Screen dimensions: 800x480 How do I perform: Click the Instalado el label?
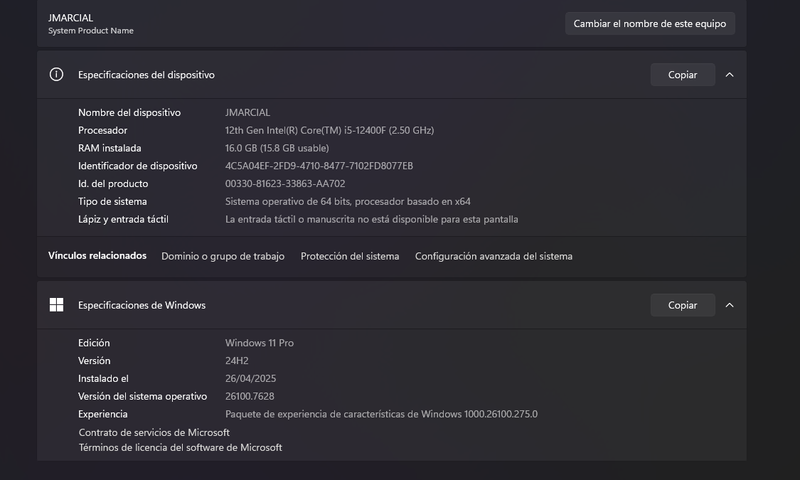103,378
